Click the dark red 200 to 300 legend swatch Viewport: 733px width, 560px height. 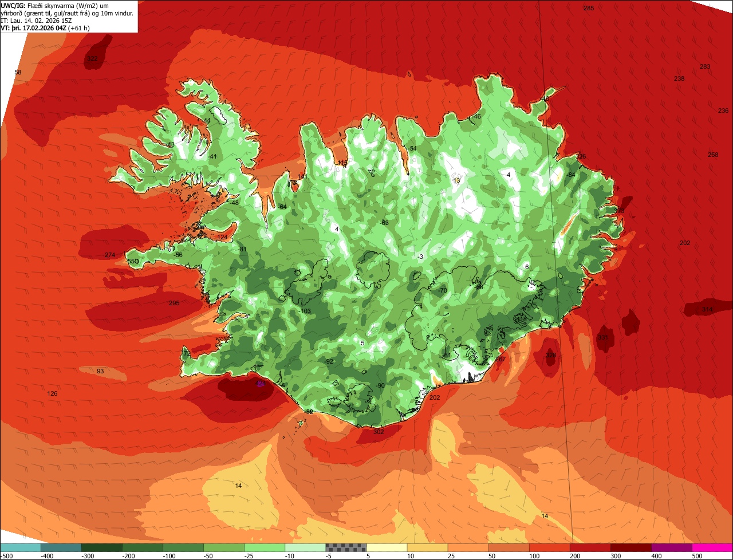[x=590, y=547]
